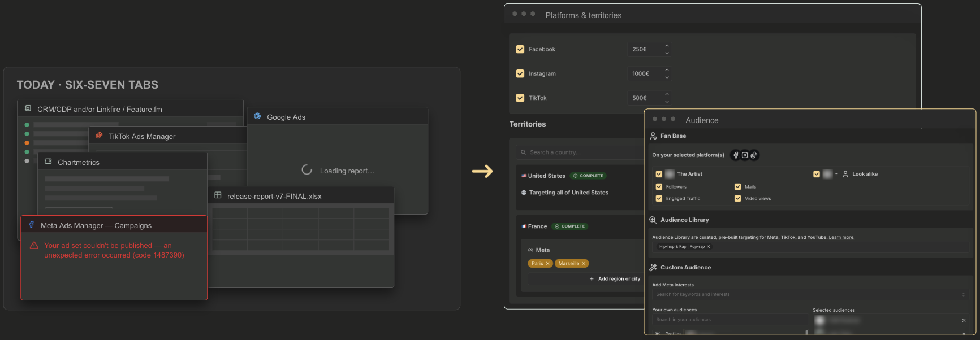The image size is (980, 340).
Task: Decrease Instagram budget with down arrow
Action: tap(667, 77)
